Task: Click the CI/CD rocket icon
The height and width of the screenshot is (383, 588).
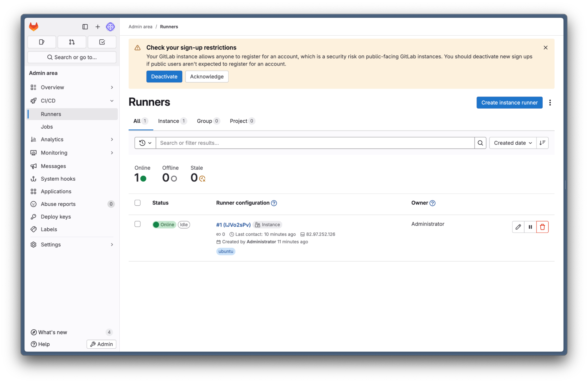Action: point(34,101)
